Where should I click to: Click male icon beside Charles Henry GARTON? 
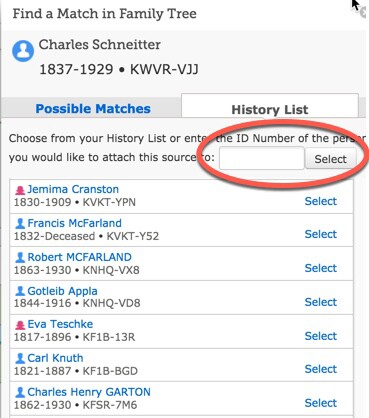tap(20, 392)
